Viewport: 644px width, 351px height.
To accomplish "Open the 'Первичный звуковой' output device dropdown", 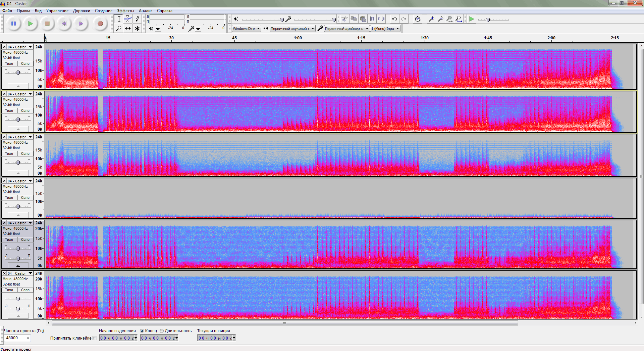I will pos(292,29).
